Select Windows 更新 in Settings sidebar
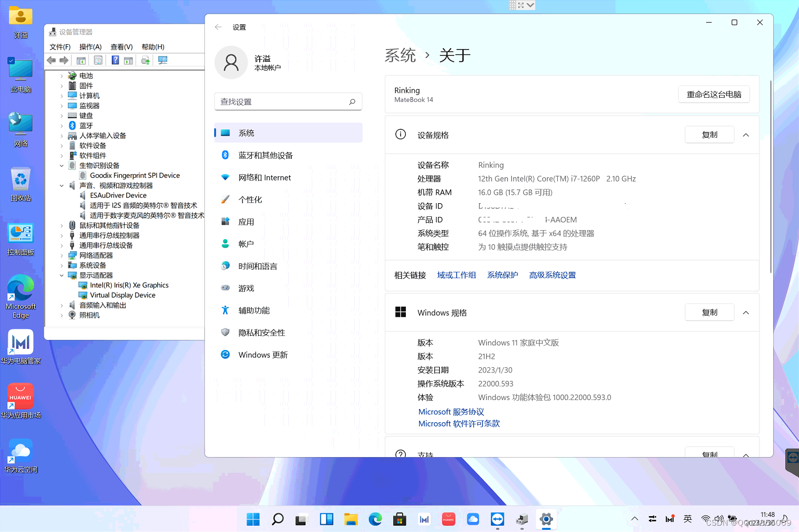This screenshot has height=532, width=799. click(x=288, y=355)
